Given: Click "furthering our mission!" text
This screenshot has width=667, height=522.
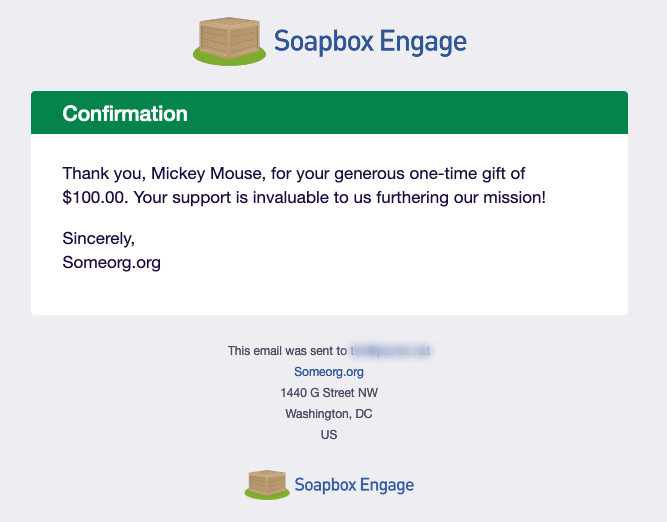Looking at the screenshot, I should click(x=461, y=198).
